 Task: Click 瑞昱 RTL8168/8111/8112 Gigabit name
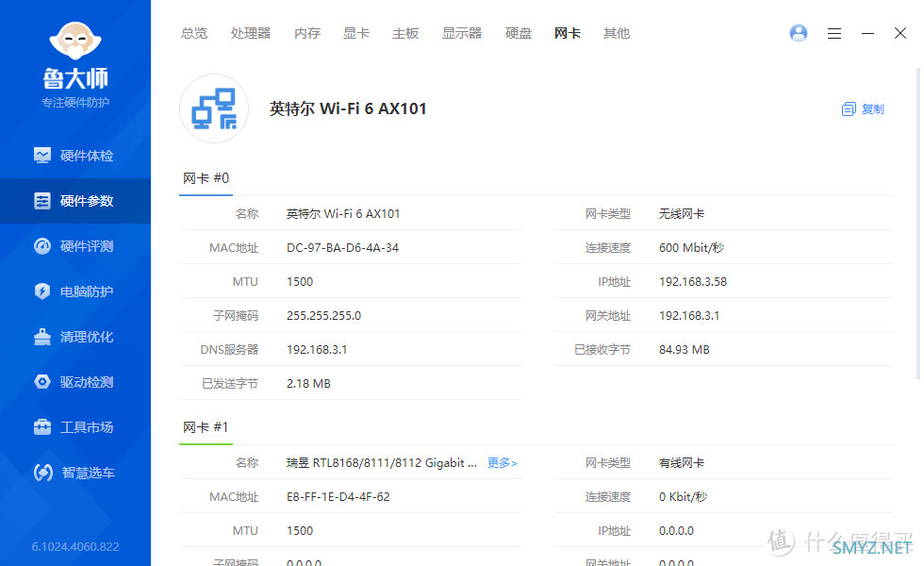pyautogui.click(x=381, y=463)
